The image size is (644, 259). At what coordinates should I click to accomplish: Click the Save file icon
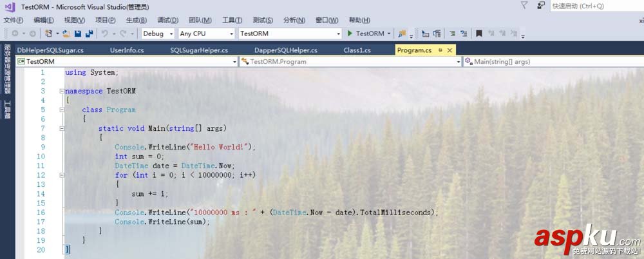[77, 34]
